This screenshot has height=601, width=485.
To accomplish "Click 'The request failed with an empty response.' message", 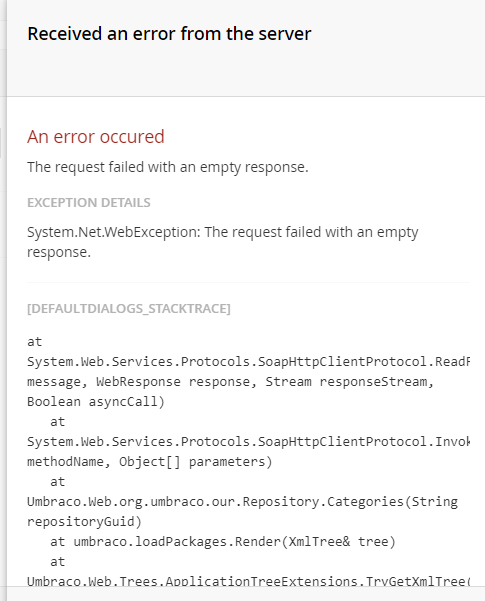I will (168, 167).
